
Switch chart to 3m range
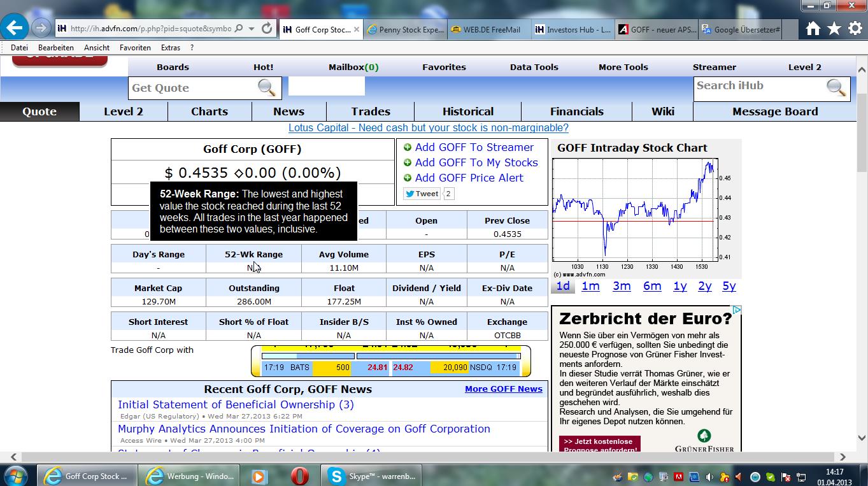[x=622, y=287]
